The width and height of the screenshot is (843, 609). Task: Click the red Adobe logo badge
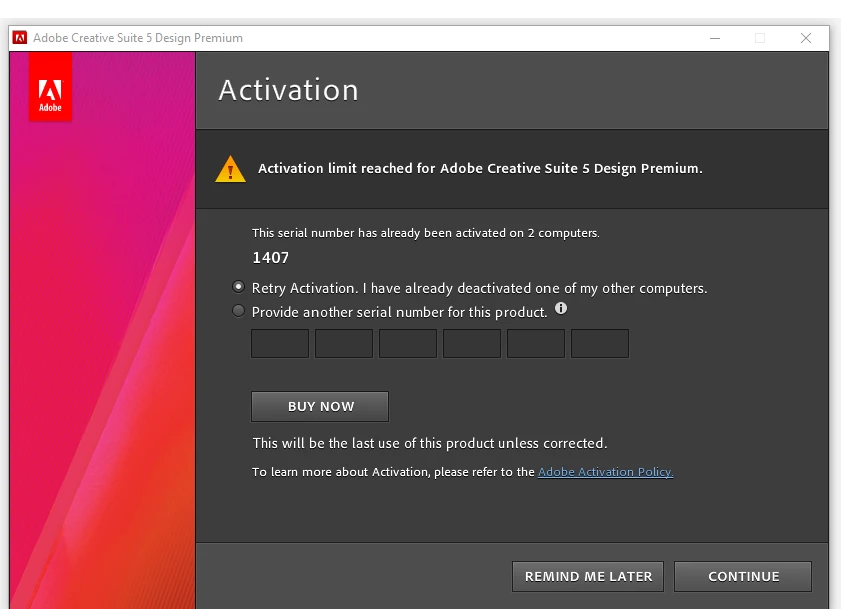pyautogui.click(x=50, y=87)
